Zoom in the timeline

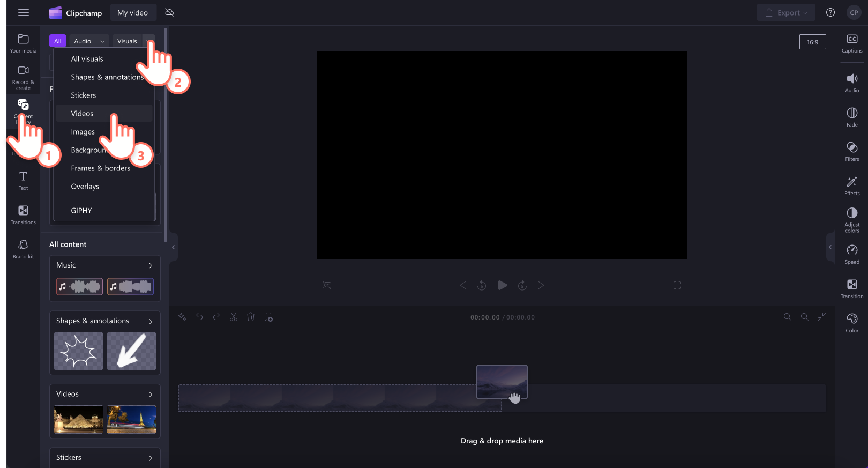point(805,317)
